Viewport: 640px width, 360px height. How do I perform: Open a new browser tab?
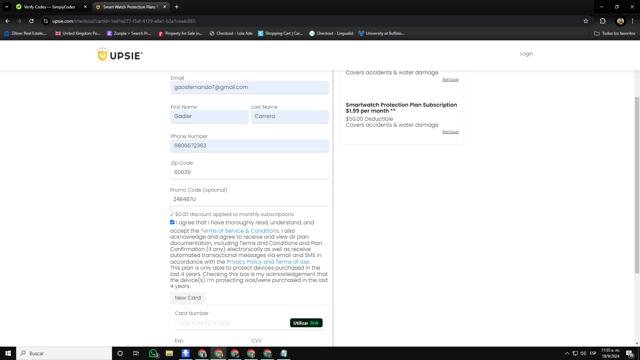pyautogui.click(x=176, y=7)
